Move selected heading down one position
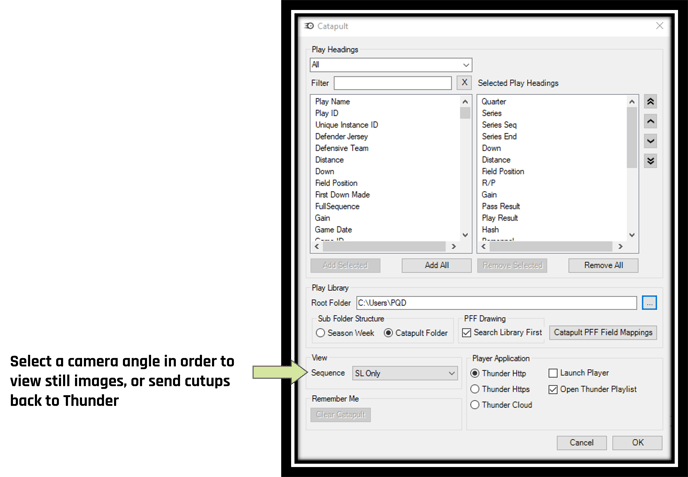The height and width of the screenshot is (477, 688). [x=650, y=141]
